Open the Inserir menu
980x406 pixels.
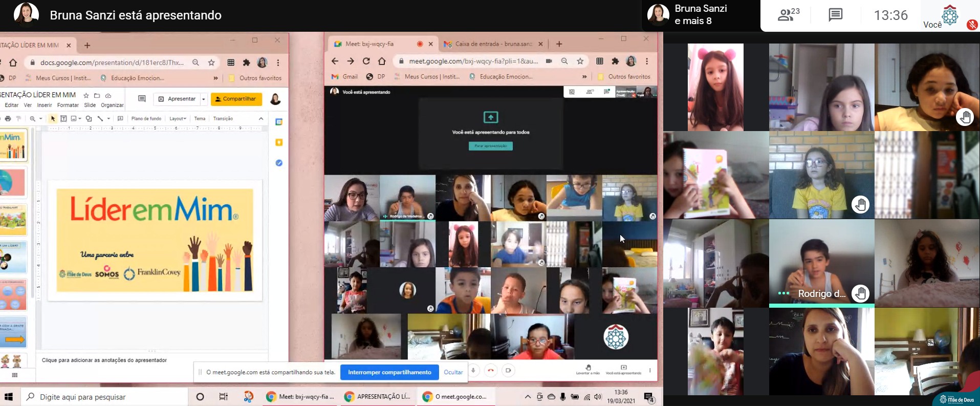point(45,105)
